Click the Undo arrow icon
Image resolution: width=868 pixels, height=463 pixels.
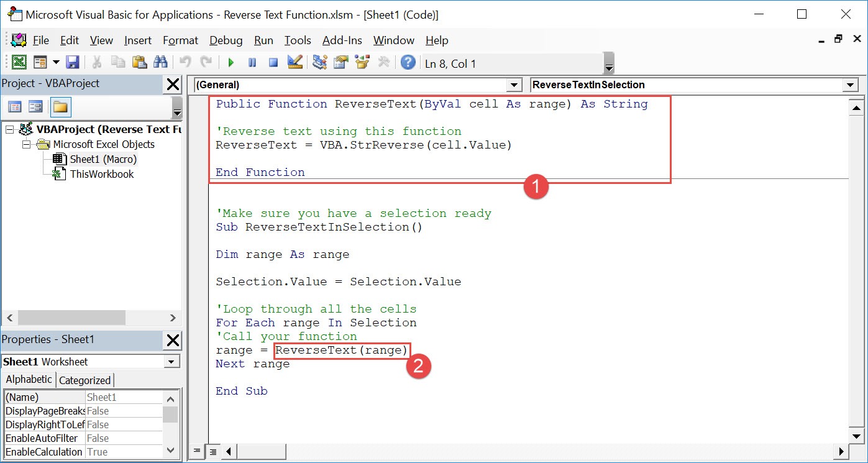pos(185,62)
